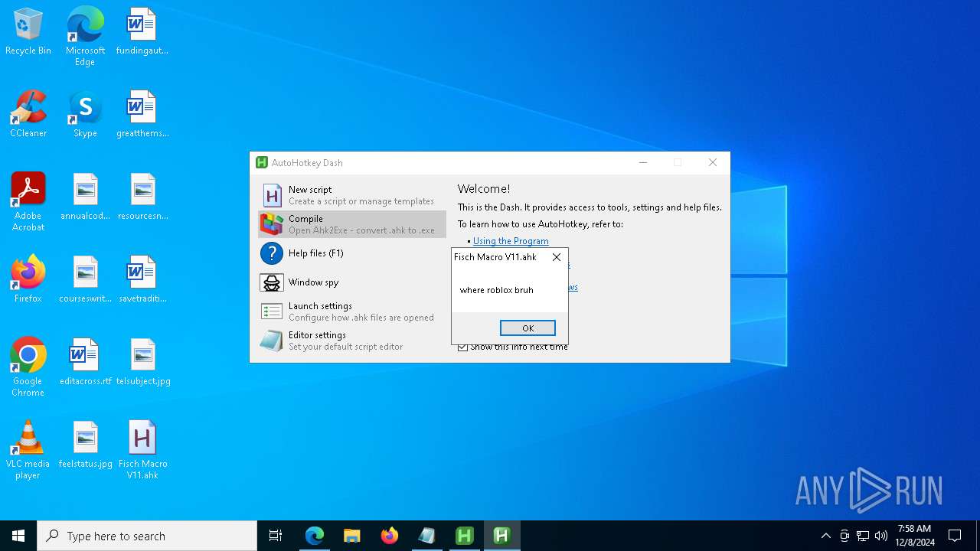Image resolution: width=980 pixels, height=551 pixels.
Task: Toggle Show this info next time checkbox
Action: [x=462, y=347]
